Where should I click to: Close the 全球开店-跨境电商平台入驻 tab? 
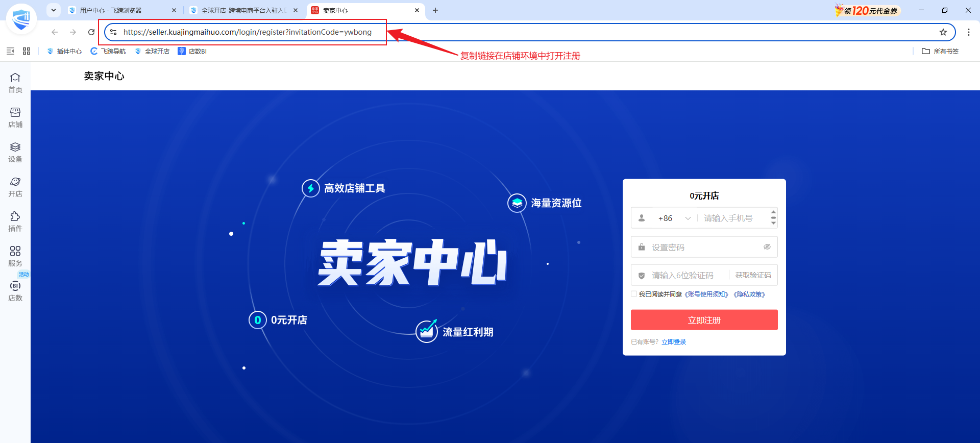click(x=296, y=10)
